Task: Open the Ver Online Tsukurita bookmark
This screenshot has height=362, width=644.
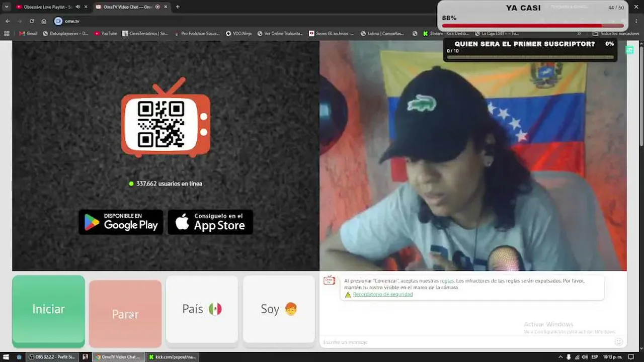Action: coord(280,34)
